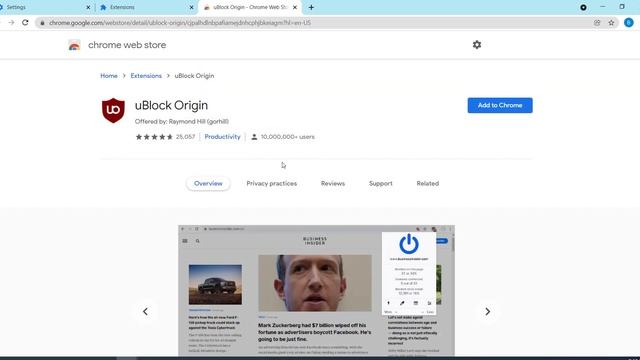The height and width of the screenshot is (360, 640).
Task: Click the recording indicator icon in title bar
Action: pyautogui.click(x=583, y=7)
